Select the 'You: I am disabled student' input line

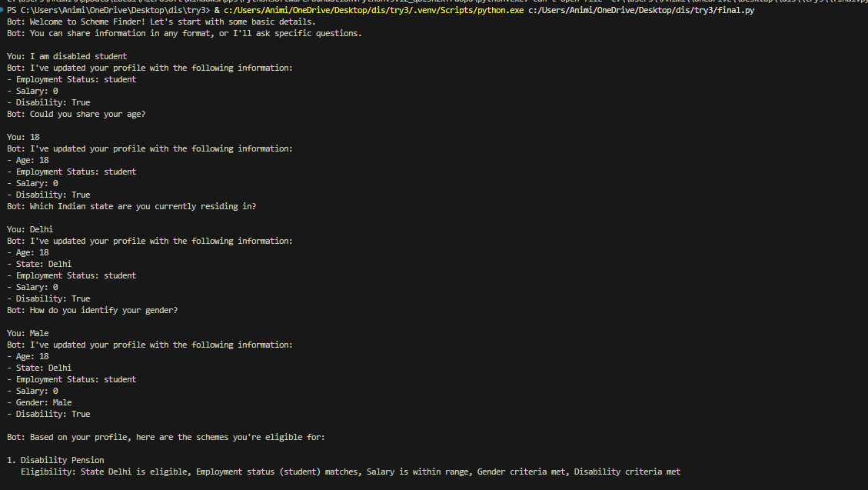67,56
